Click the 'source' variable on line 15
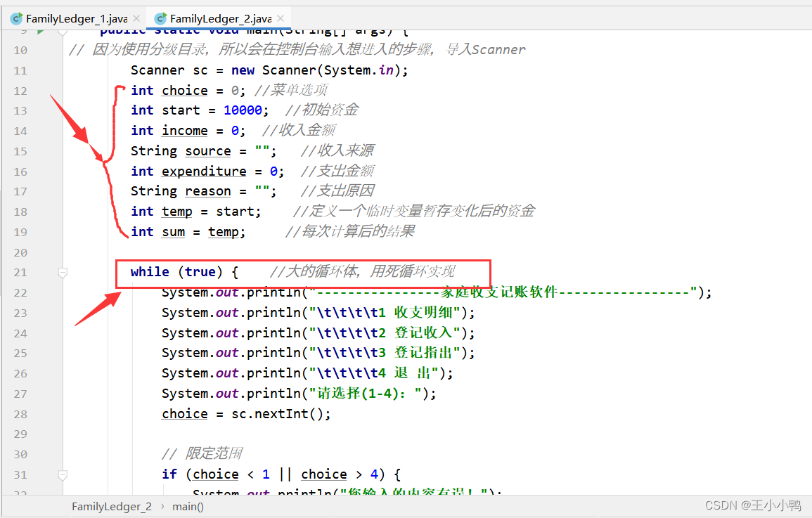The image size is (812, 518). point(207,150)
